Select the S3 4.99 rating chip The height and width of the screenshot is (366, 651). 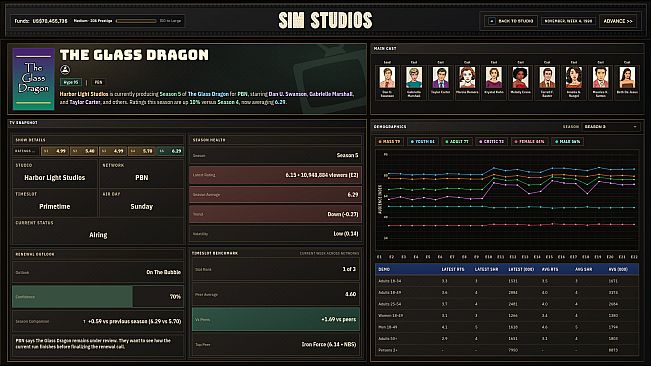(x=113, y=151)
